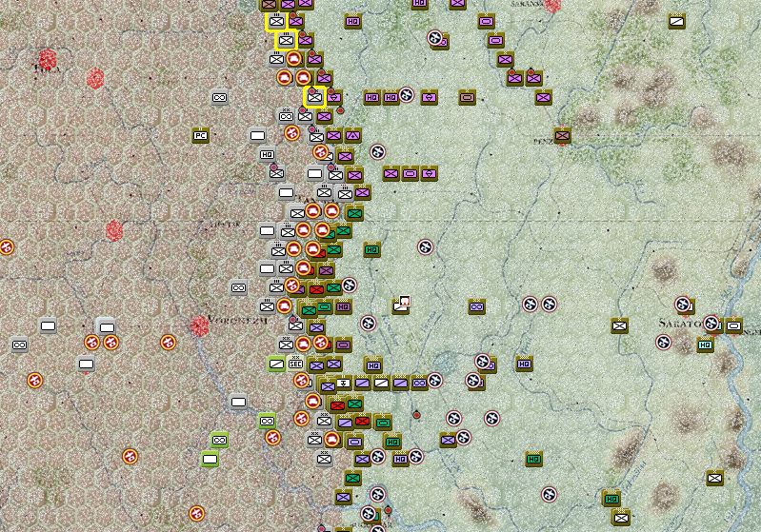Select middle pink armor counter in three-counter row
This screenshot has width=761, height=532.
pos(411,173)
